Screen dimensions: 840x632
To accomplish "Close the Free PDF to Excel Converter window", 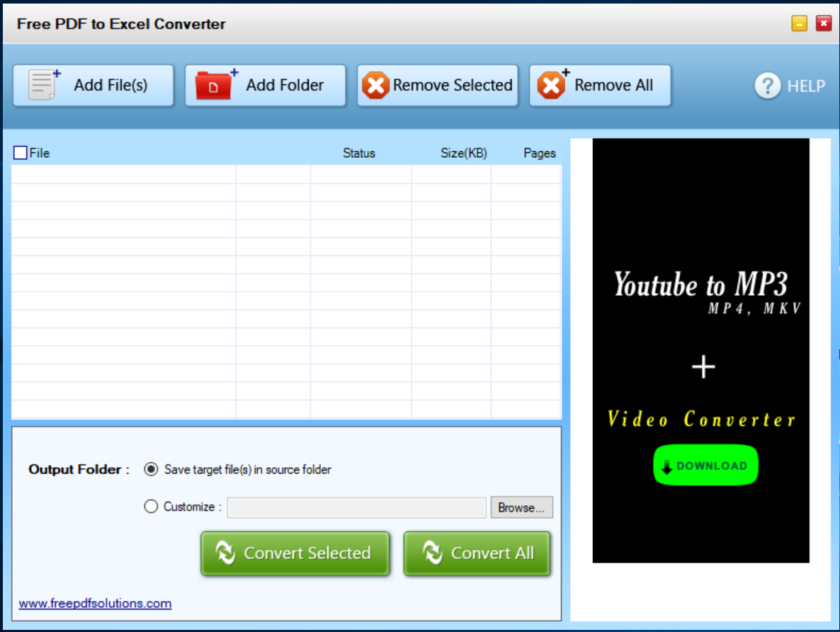I will click(824, 23).
